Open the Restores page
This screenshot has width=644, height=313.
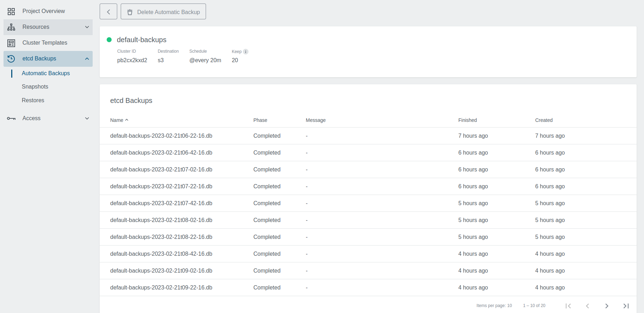[x=33, y=100]
